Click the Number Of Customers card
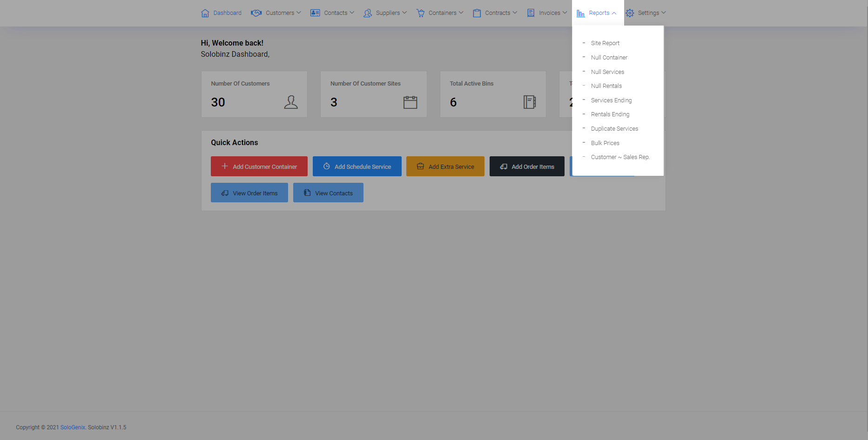 [x=254, y=94]
